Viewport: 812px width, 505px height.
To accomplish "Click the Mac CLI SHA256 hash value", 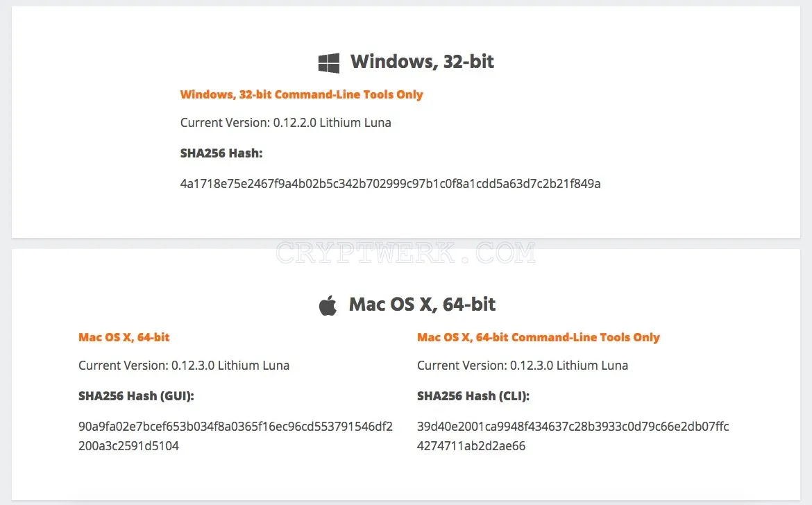I will point(573,436).
